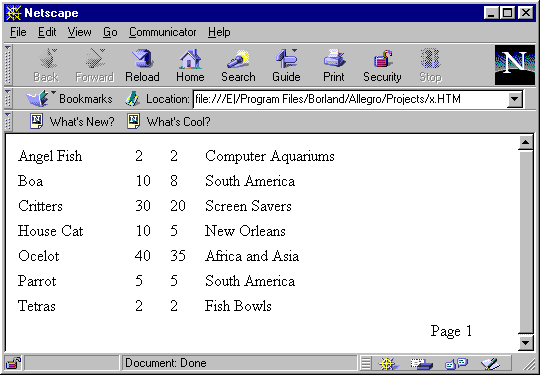
Task: Click the status bar security lock icon
Action: click(13, 363)
